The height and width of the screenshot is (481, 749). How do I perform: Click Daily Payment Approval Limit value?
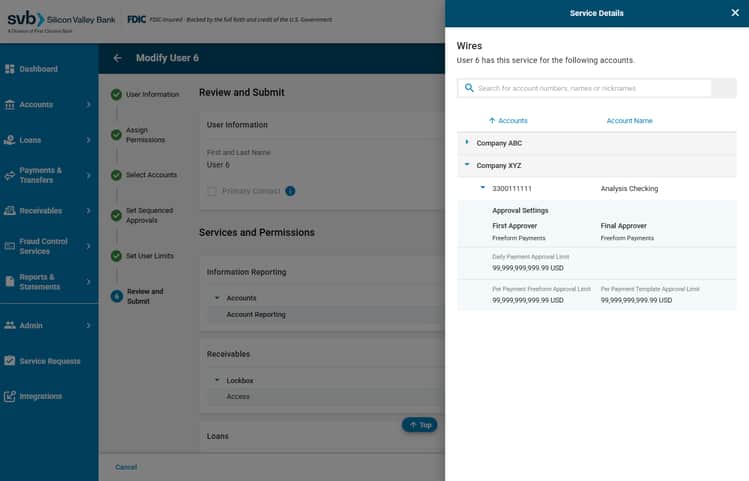pyautogui.click(x=528, y=268)
